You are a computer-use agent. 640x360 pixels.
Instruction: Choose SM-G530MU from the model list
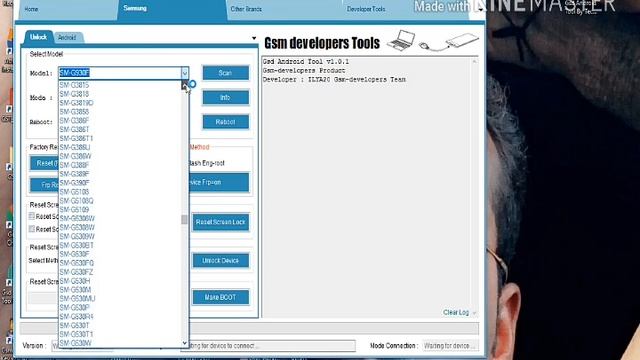click(x=120, y=299)
